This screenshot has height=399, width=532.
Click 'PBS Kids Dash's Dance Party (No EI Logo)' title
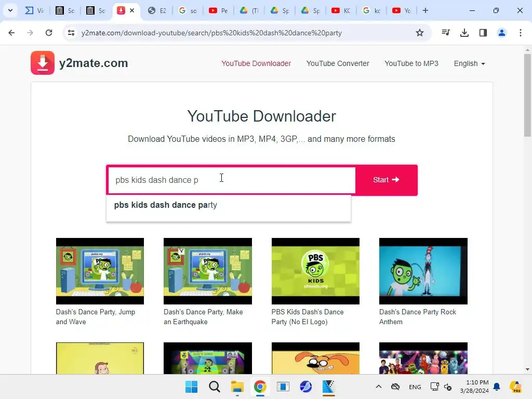pos(308,316)
